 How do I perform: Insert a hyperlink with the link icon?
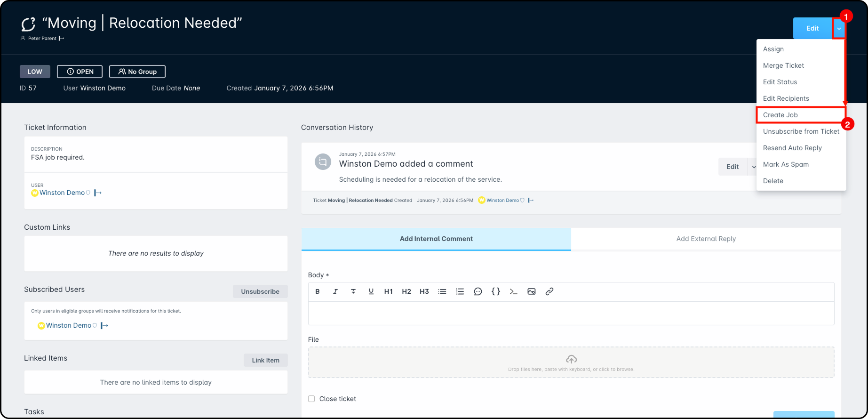549,291
